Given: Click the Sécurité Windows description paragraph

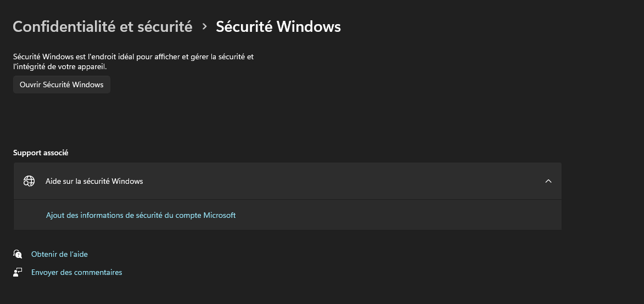Looking at the screenshot, I should (133, 57).
